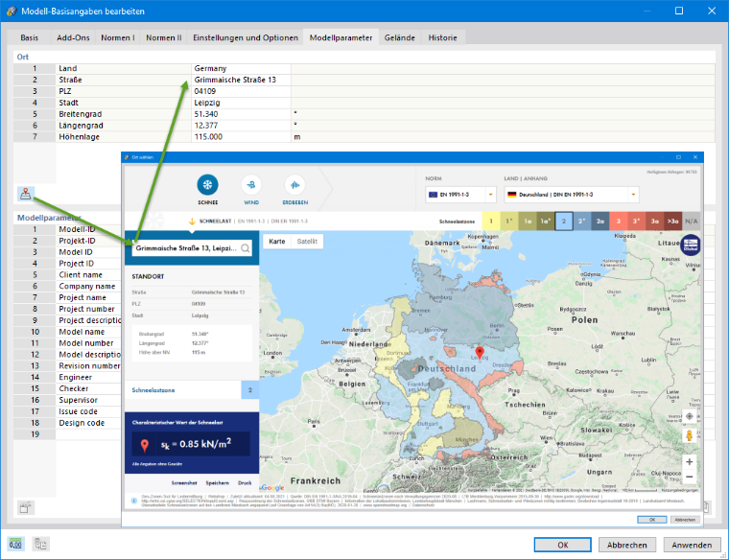Pick snow load zone 2a swatch
Screen dimensions: 729x560
click(600, 222)
